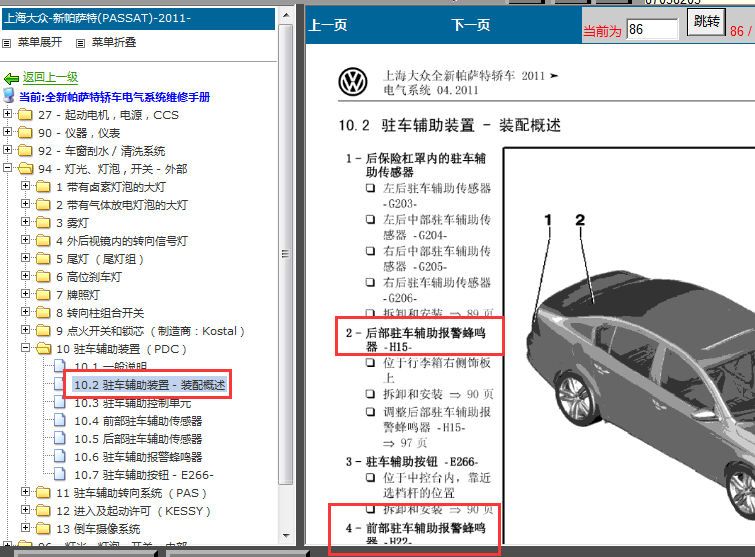
Task: Click folder icon of 2 带有气体放电灯泡的大灯
Action: tap(43, 205)
